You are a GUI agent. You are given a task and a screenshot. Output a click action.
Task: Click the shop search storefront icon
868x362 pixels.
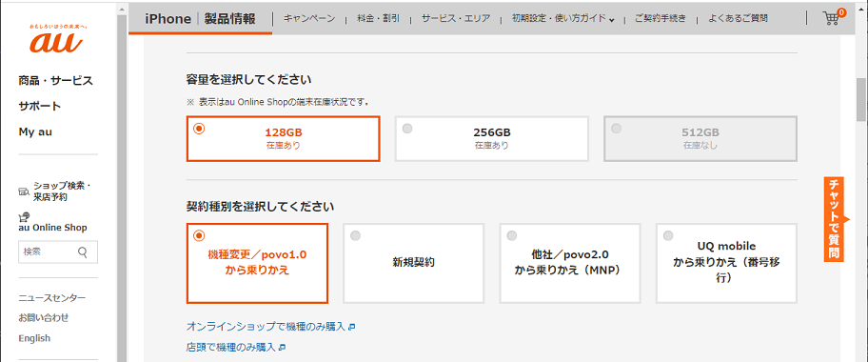[24, 191]
